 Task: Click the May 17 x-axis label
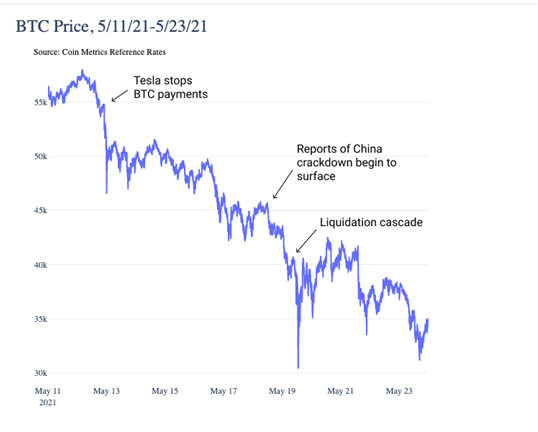(x=223, y=391)
